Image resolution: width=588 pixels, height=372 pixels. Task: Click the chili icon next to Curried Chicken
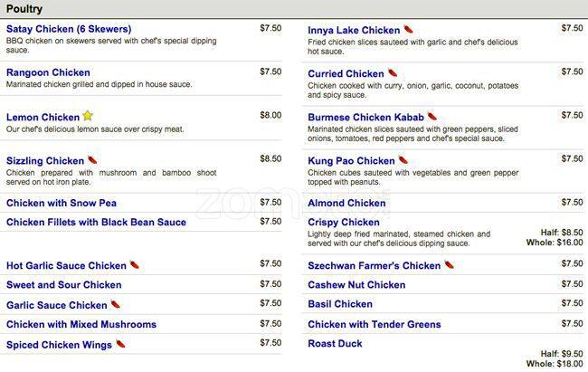pyautogui.click(x=393, y=73)
